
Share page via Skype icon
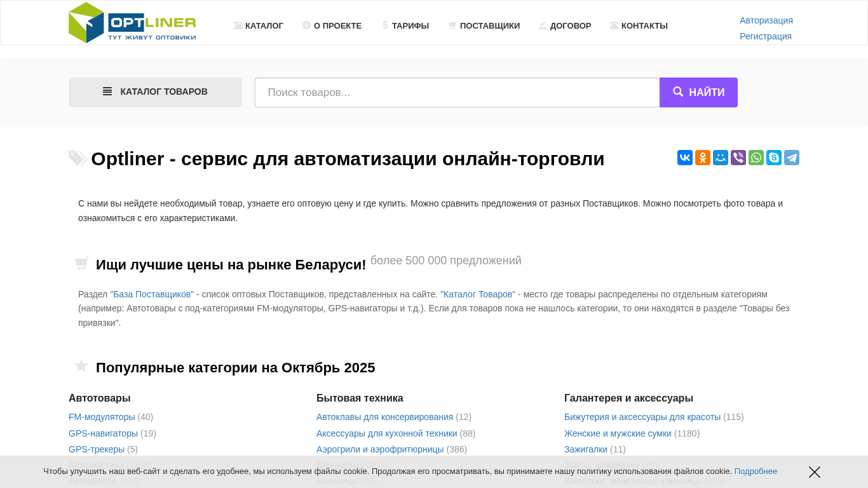(774, 158)
